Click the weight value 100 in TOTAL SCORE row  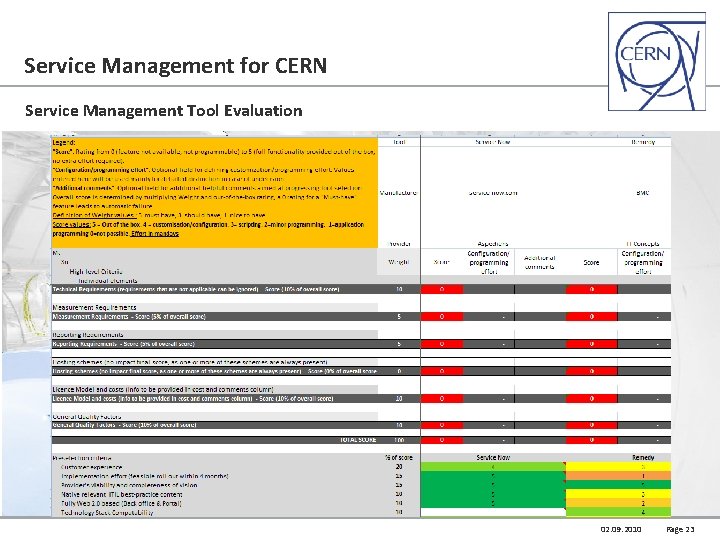click(399, 440)
